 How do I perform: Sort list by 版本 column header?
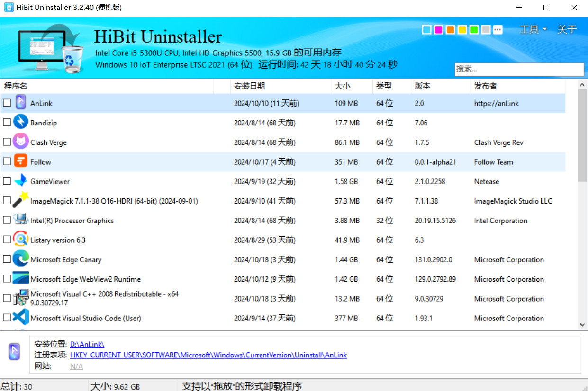pos(440,86)
